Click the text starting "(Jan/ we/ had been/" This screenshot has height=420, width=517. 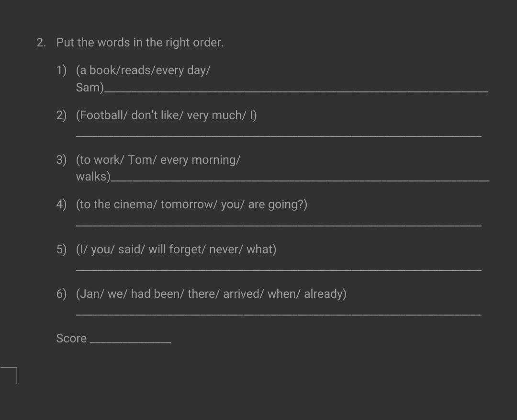211,294
